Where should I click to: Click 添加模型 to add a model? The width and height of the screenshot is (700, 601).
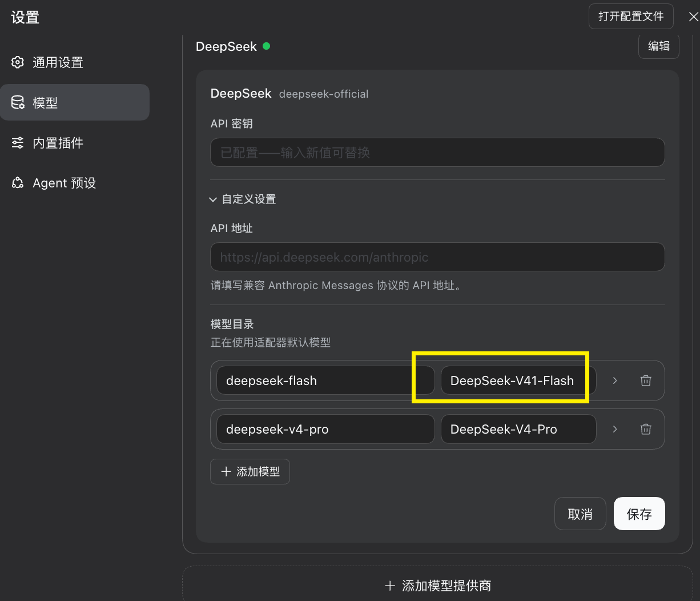[250, 471]
